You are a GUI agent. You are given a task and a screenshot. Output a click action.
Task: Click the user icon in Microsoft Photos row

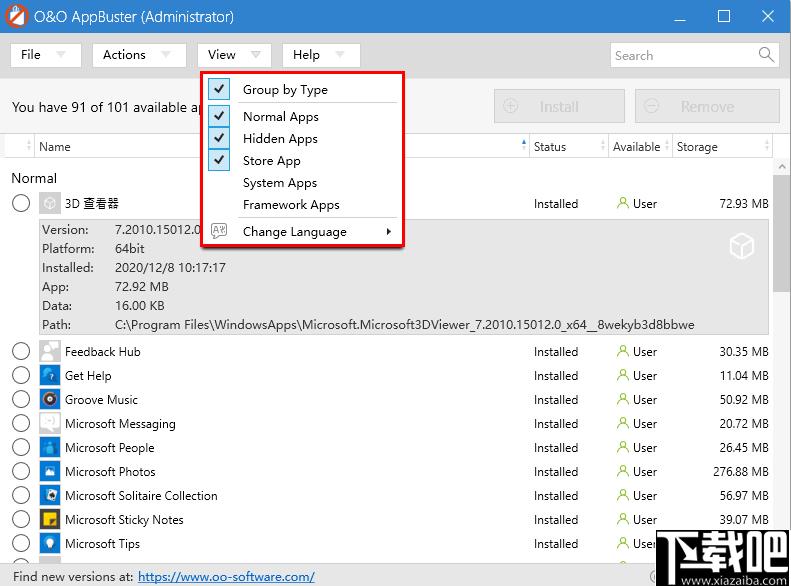pos(623,471)
